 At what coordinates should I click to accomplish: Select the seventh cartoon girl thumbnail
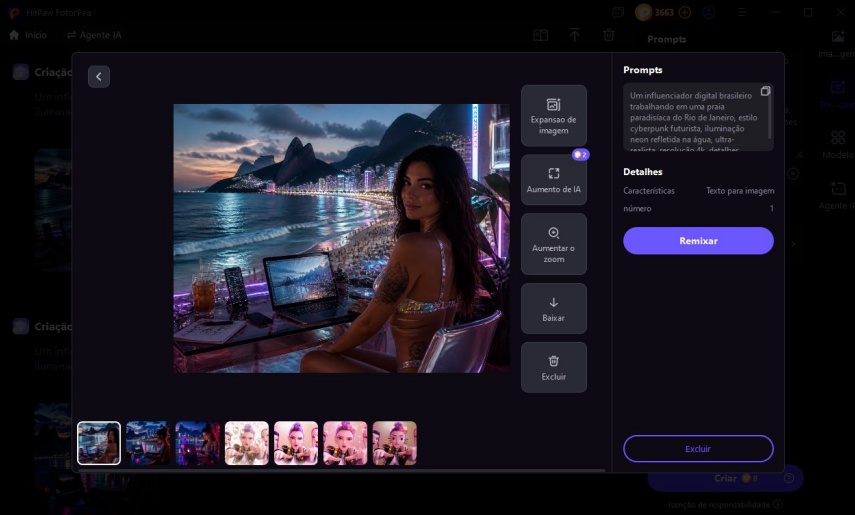(394, 443)
